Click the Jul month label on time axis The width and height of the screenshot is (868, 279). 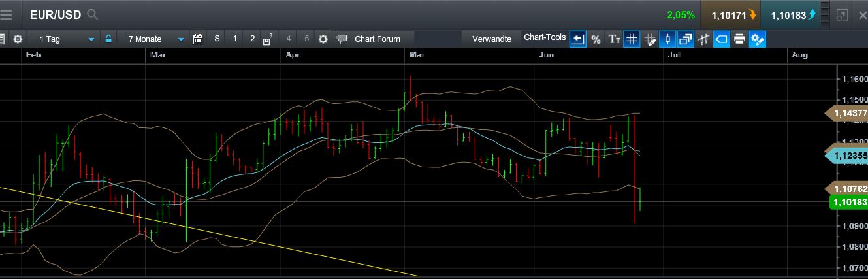675,56
